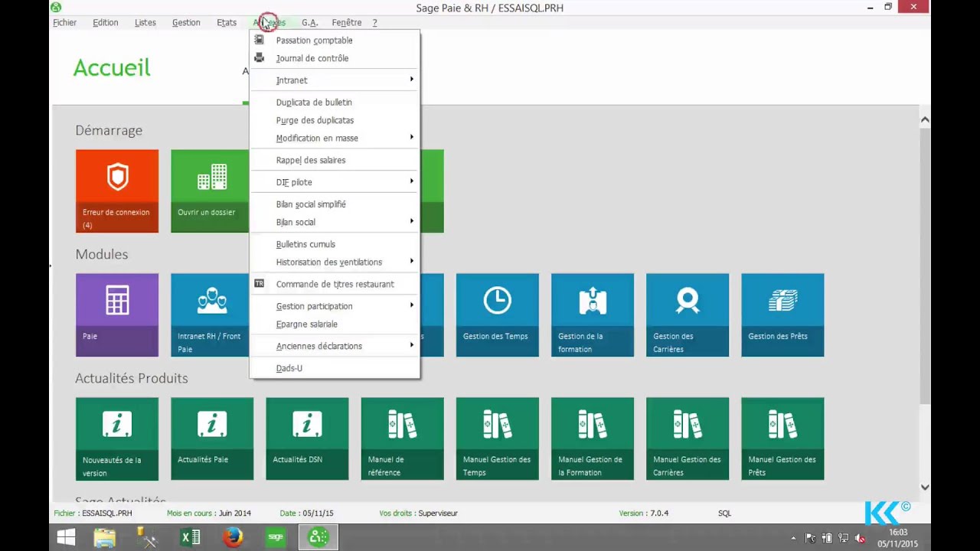The image size is (980, 551).
Task: Choose Journal de contrôle menu entry
Action: click(335, 58)
